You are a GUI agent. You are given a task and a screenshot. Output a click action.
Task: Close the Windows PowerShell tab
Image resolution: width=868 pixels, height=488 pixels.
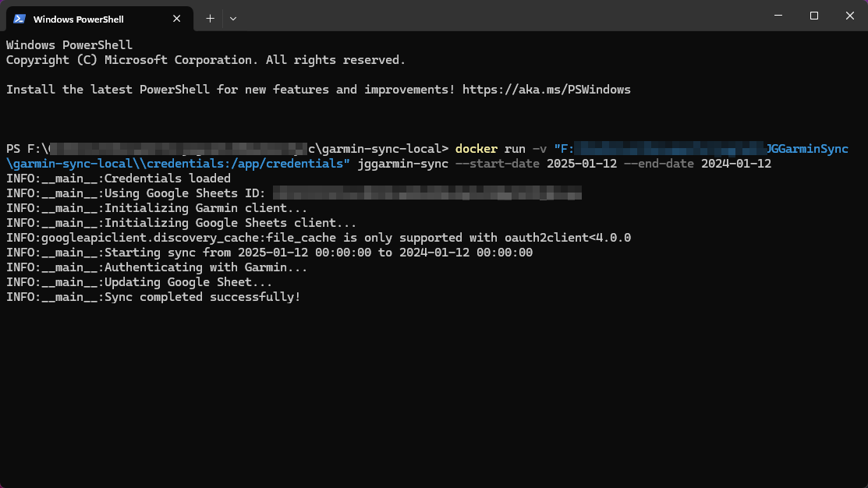coord(176,18)
